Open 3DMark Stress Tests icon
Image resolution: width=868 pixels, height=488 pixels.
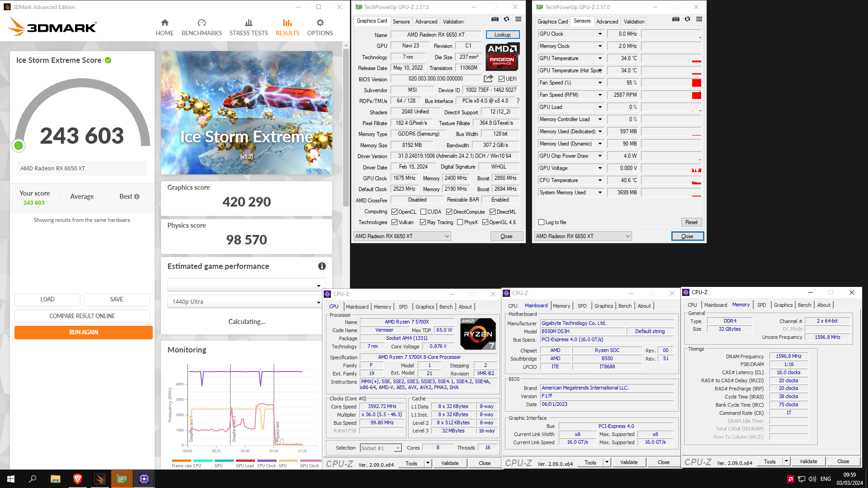[249, 23]
